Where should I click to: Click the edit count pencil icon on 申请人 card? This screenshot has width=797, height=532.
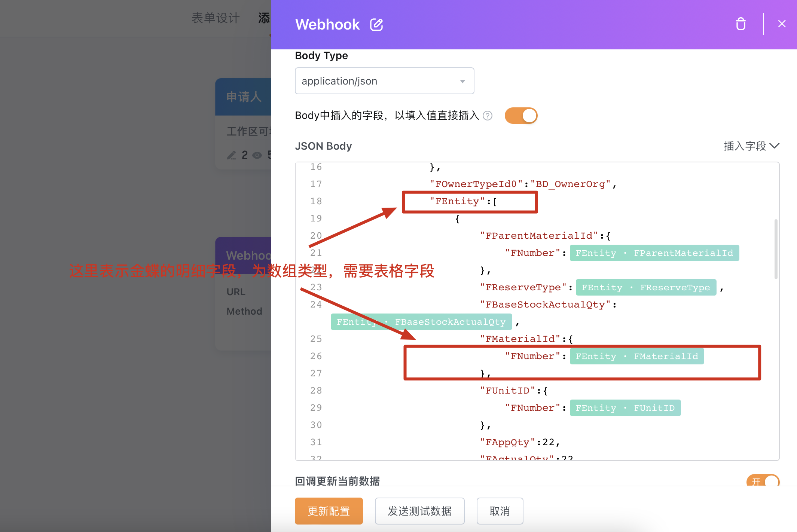click(231, 155)
